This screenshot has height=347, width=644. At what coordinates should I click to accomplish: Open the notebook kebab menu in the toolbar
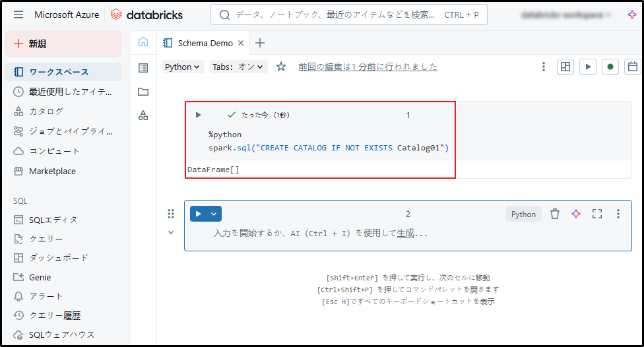(544, 67)
